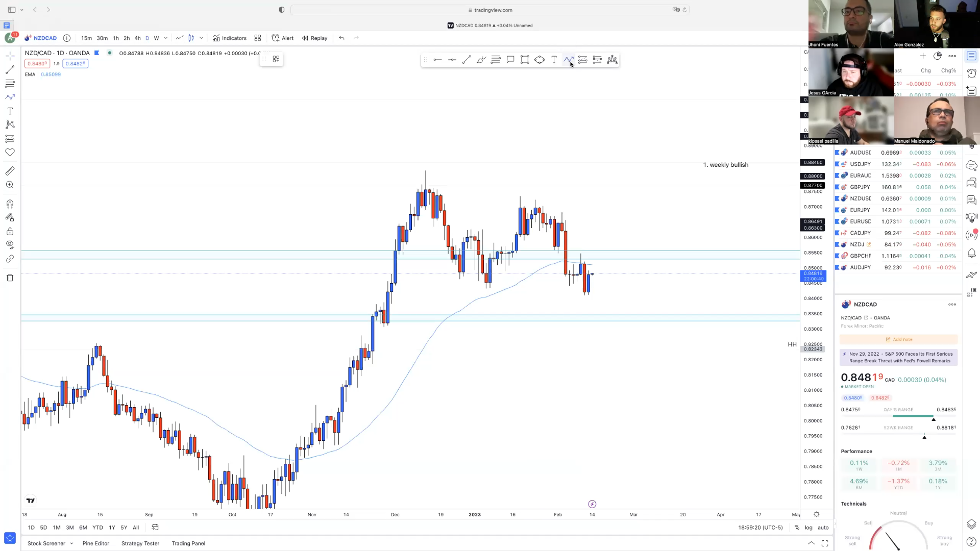Click the chart settings gear icon
Viewport: 980px width, 551px height.
point(816,514)
